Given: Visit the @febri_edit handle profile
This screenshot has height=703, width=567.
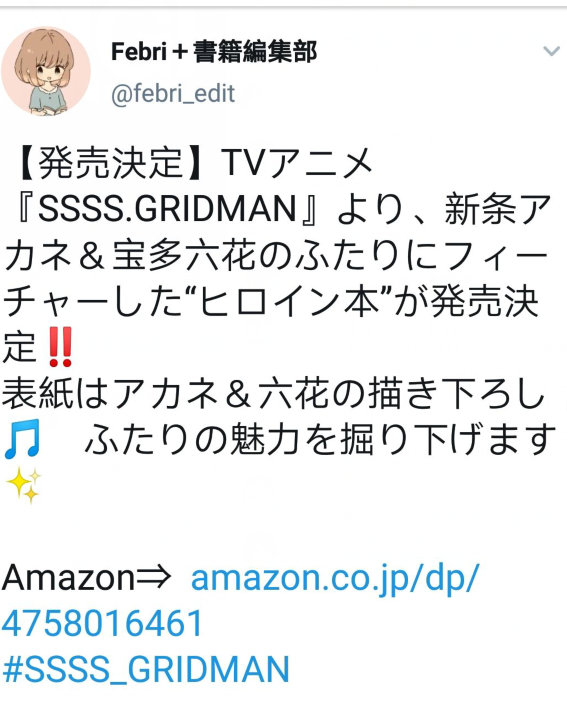Looking at the screenshot, I should pyautogui.click(x=173, y=93).
